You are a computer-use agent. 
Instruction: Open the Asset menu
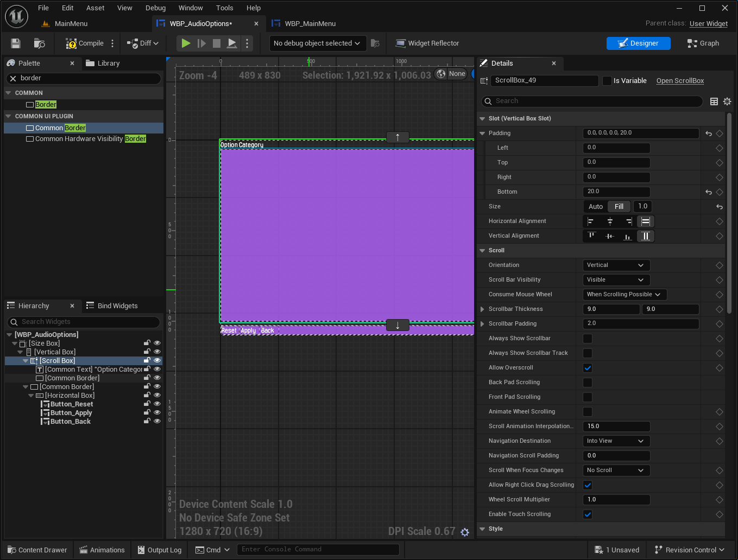(95, 8)
